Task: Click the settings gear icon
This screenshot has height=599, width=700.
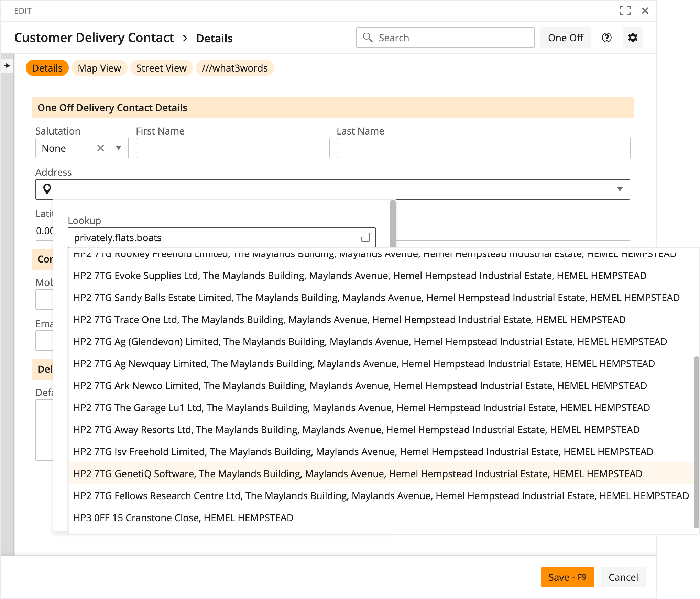Action: pyautogui.click(x=633, y=38)
